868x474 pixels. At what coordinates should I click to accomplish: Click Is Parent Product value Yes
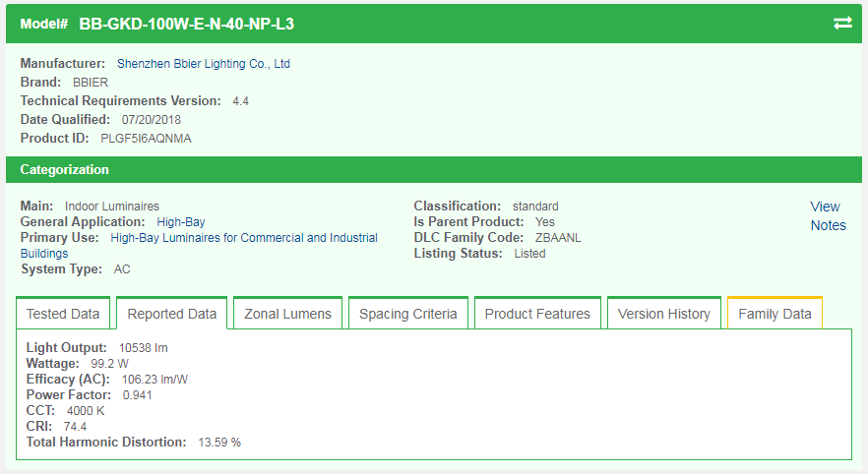coord(545,222)
